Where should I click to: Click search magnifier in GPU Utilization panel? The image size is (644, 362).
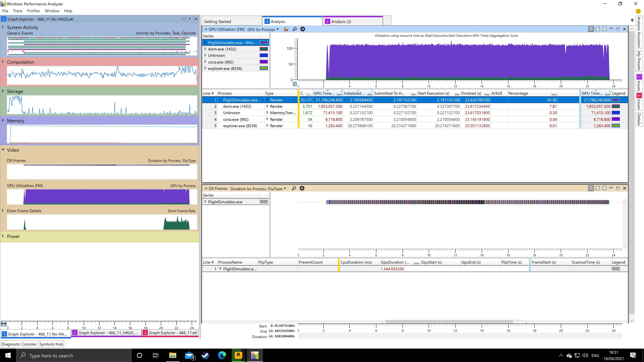[x=294, y=29]
